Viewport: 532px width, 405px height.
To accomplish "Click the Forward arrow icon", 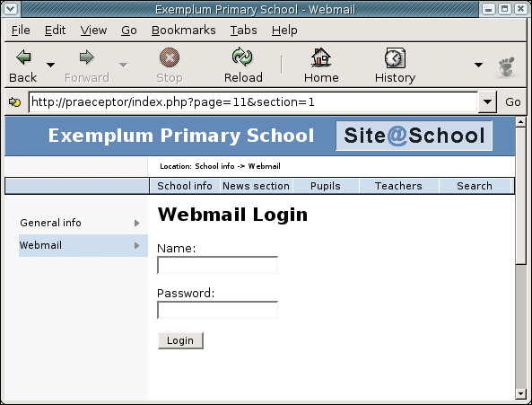I will coord(86,57).
